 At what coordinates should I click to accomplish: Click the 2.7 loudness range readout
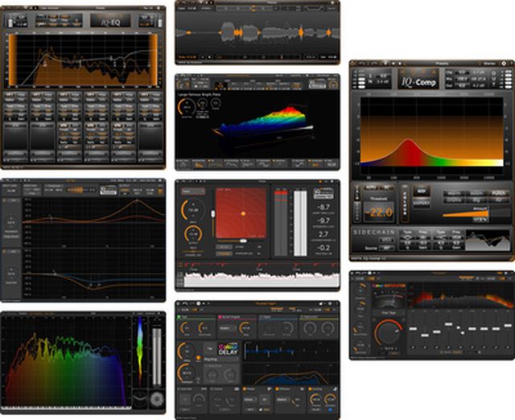[x=323, y=234]
